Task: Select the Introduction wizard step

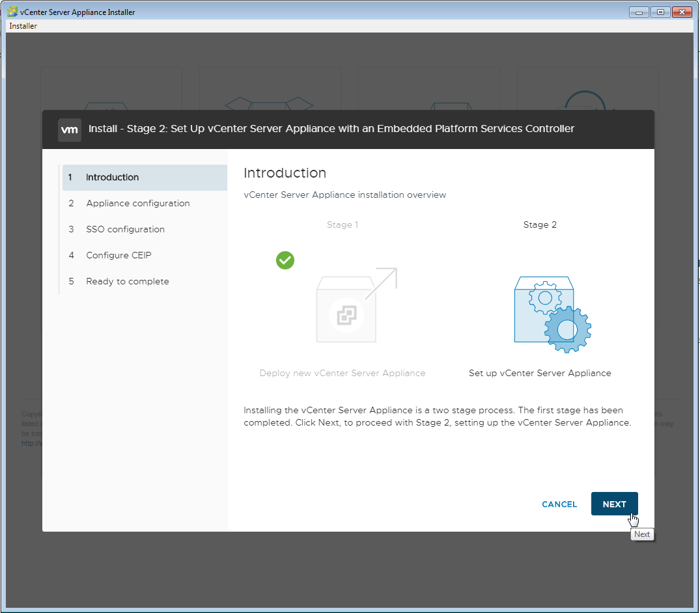Action: 112,178
